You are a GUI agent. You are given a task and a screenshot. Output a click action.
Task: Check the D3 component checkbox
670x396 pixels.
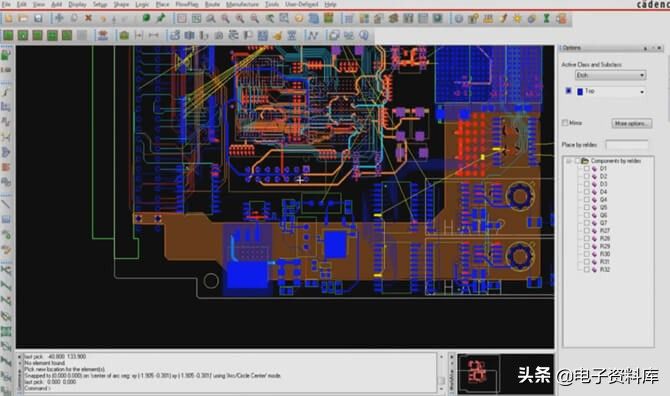587,184
